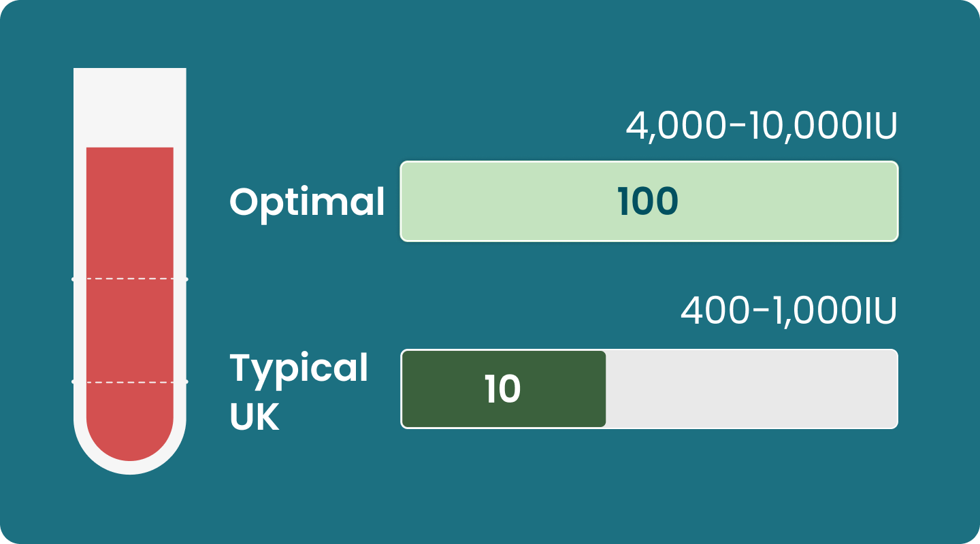Click the upper dashed line on the test tube
Viewport: 980px width, 544px height.
pos(129,279)
